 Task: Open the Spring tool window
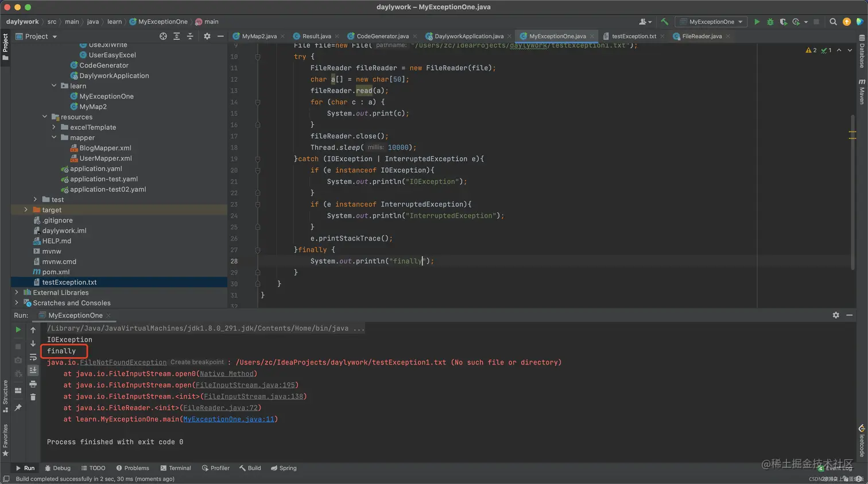[284, 468]
